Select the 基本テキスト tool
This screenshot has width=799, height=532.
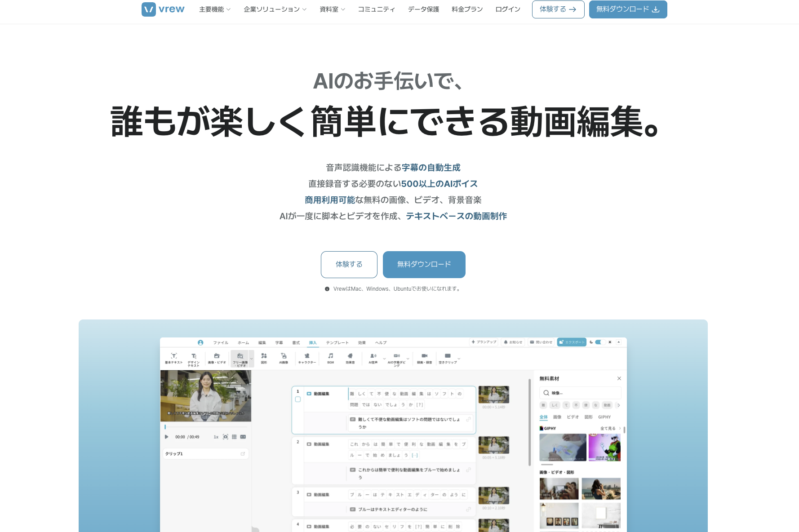174,358
